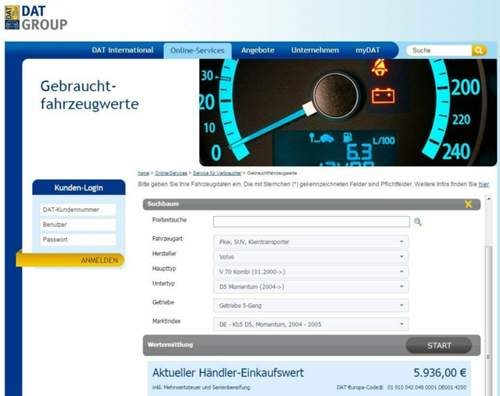Open the Fahrzeugart dropdown
500x396 pixels.
311,242
